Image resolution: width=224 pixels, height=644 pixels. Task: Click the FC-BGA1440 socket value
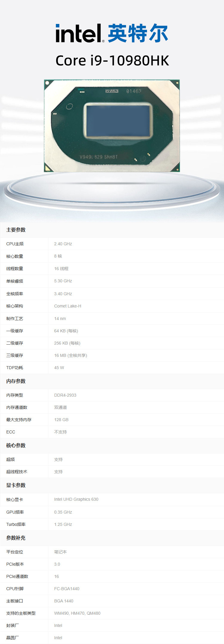pos(67,589)
